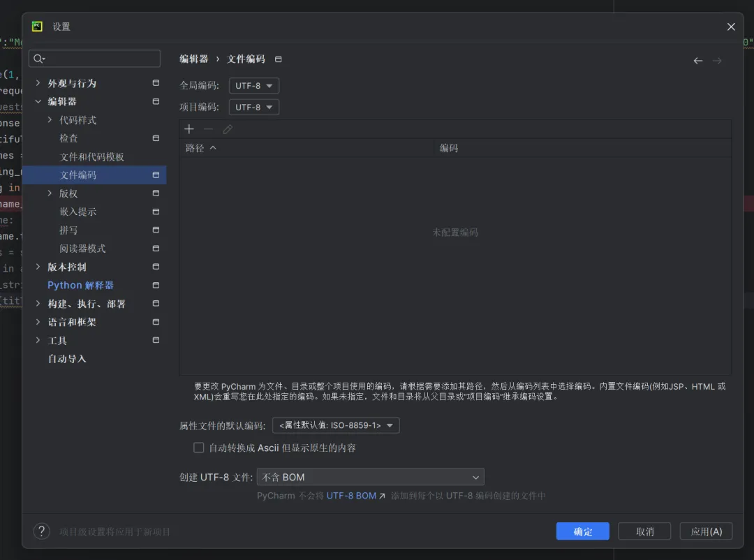Screen dimensions: 754x560
Task: Click project icon on selected 文件编码 row
Action: 156,175
